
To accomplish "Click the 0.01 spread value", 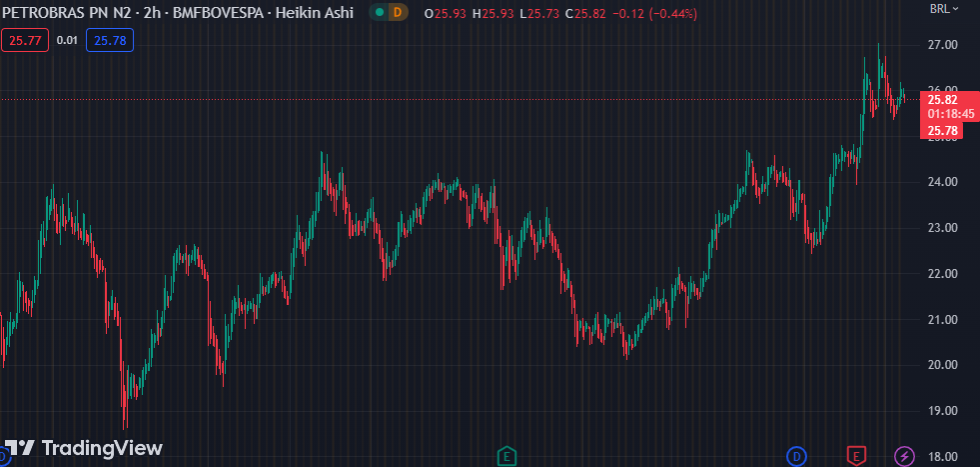I will [67, 41].
